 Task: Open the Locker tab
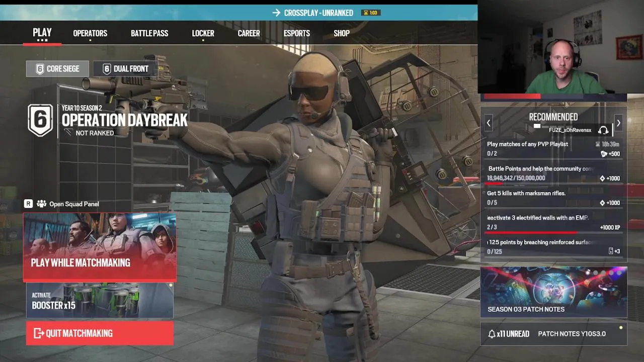[x=203, y=33]
